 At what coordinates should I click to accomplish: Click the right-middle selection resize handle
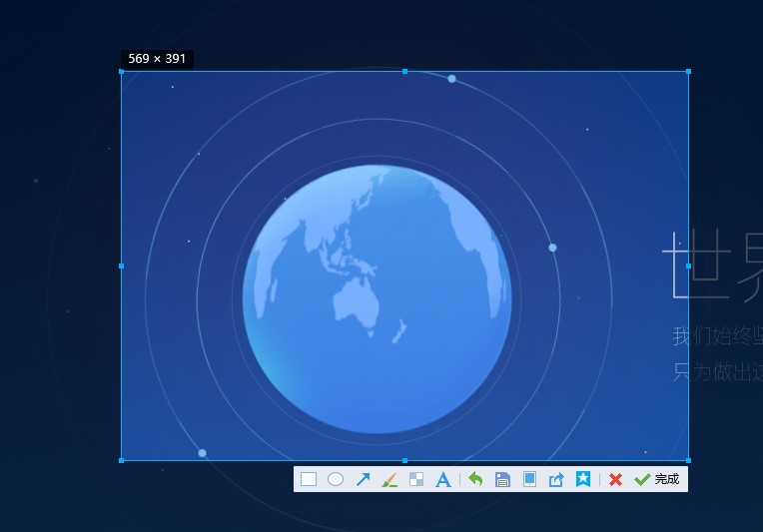point(688,266)
